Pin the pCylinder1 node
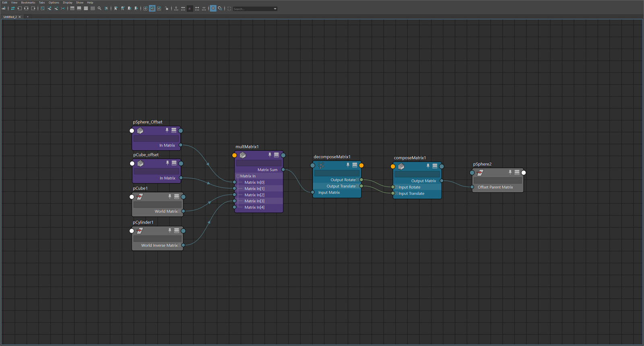Image resolution: width=644 pixels, height=346 pixels. pyautogui.click(x=170, y=231)
